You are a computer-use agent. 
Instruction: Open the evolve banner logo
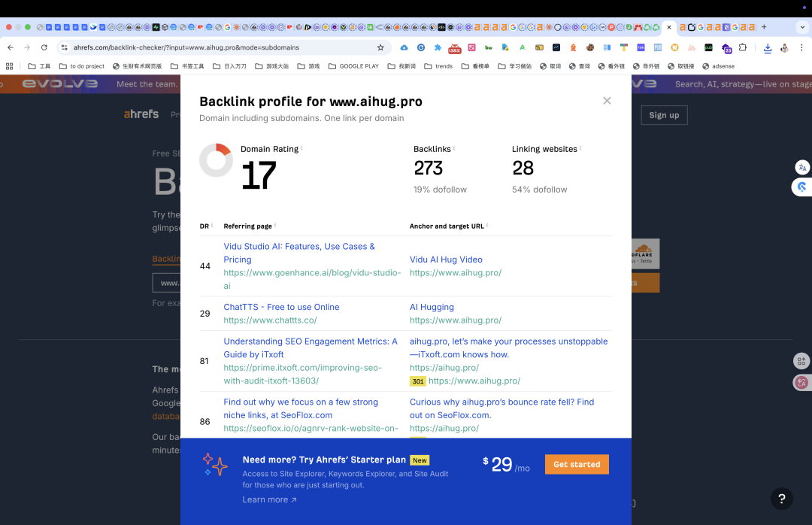(59, 83)
